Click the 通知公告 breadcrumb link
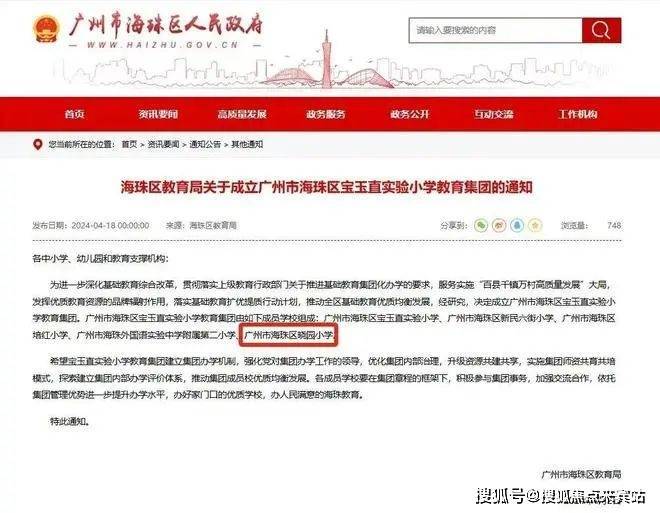This screenshot has width=660, height=513. point(205,144)
